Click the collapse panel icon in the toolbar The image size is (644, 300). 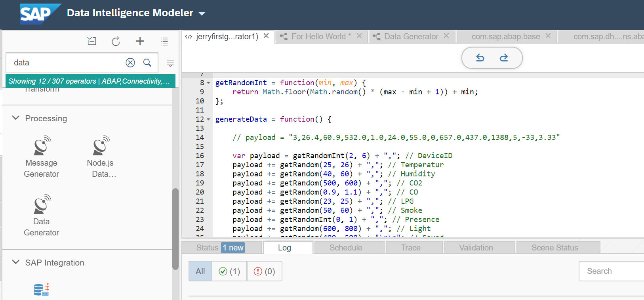[92, 41]
